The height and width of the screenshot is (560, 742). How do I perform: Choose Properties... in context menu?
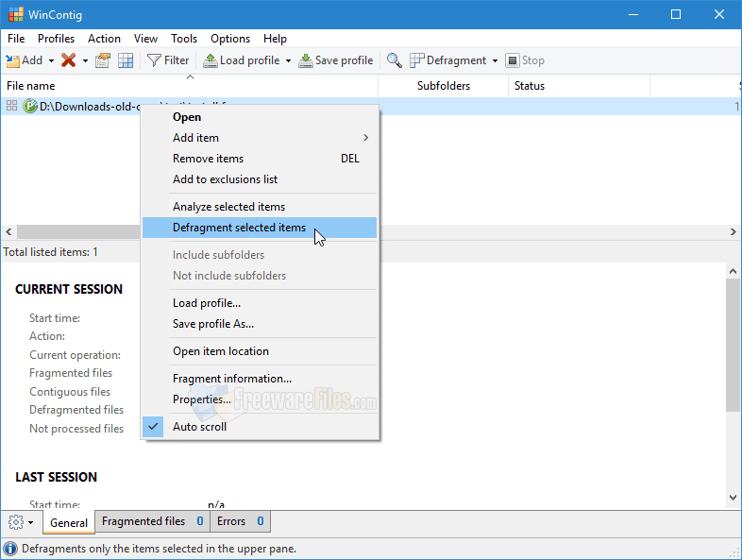pos(260,399)
